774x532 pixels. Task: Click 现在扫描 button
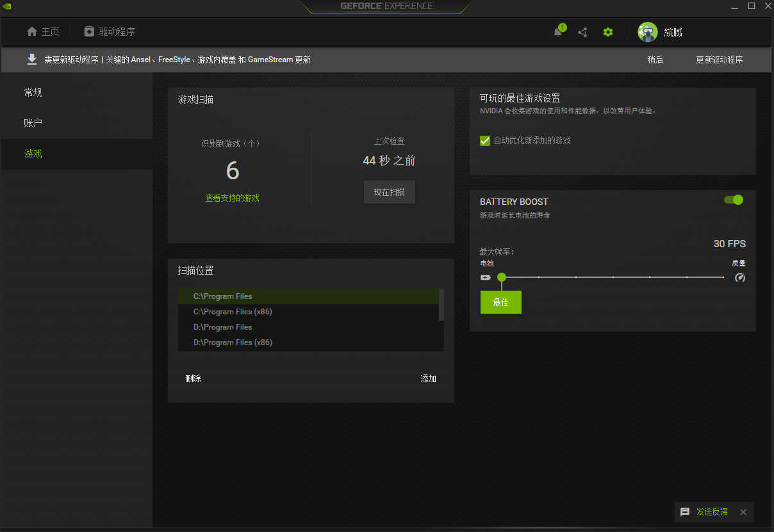[390, 192]
